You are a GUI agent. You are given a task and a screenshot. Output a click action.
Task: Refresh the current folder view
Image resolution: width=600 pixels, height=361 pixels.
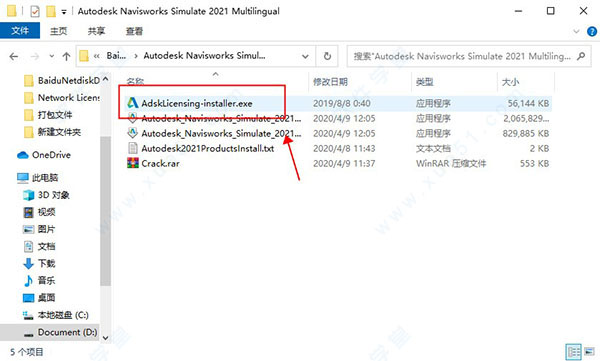point(327,56)
